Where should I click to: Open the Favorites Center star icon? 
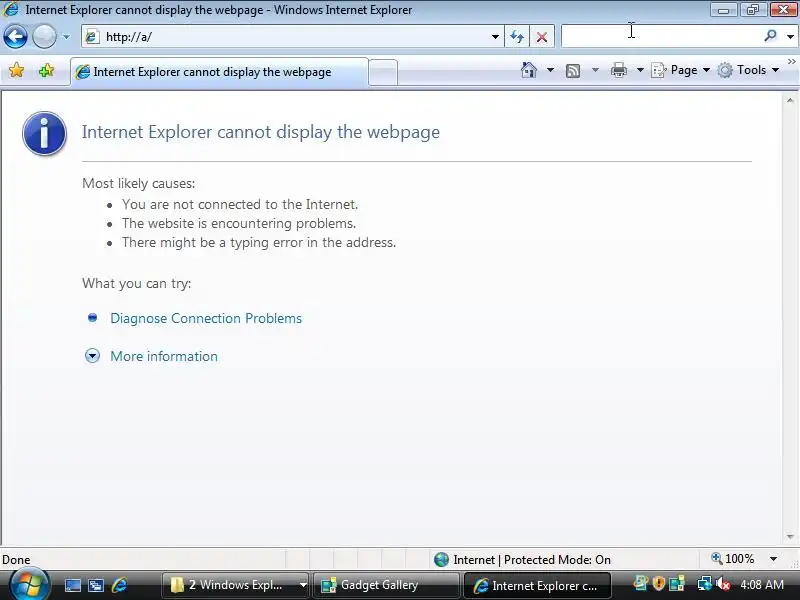16,70
